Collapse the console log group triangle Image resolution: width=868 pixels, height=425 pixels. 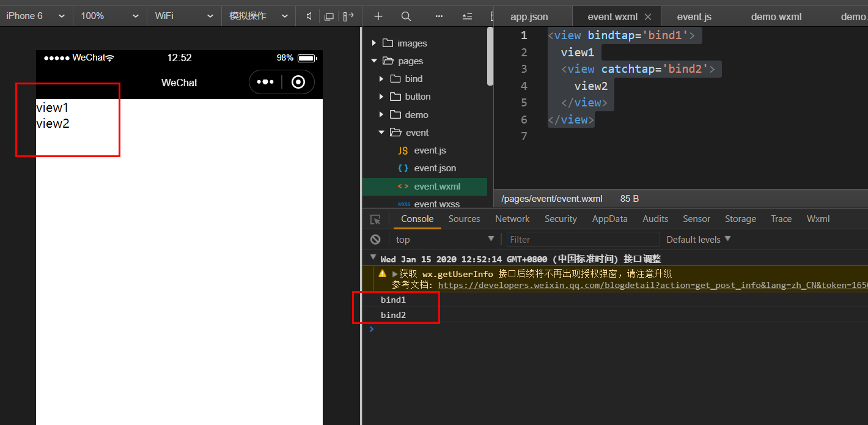tap(373, 257)
